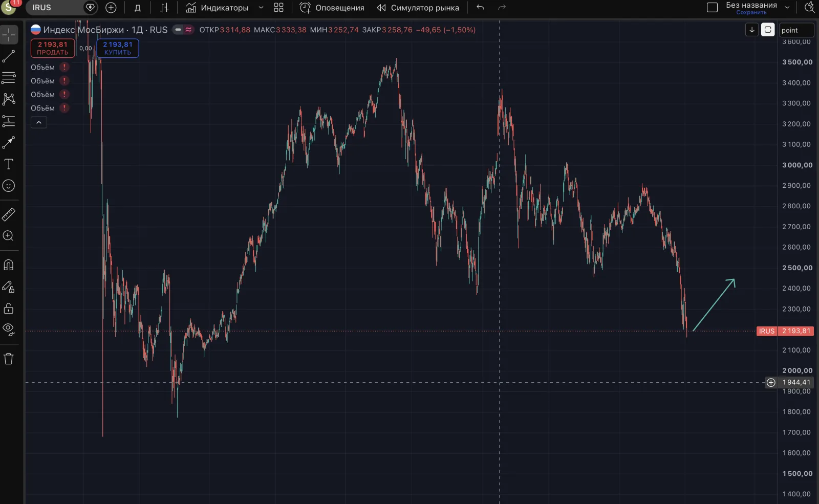Open the Д timeframe interval selector

point(138,8)
